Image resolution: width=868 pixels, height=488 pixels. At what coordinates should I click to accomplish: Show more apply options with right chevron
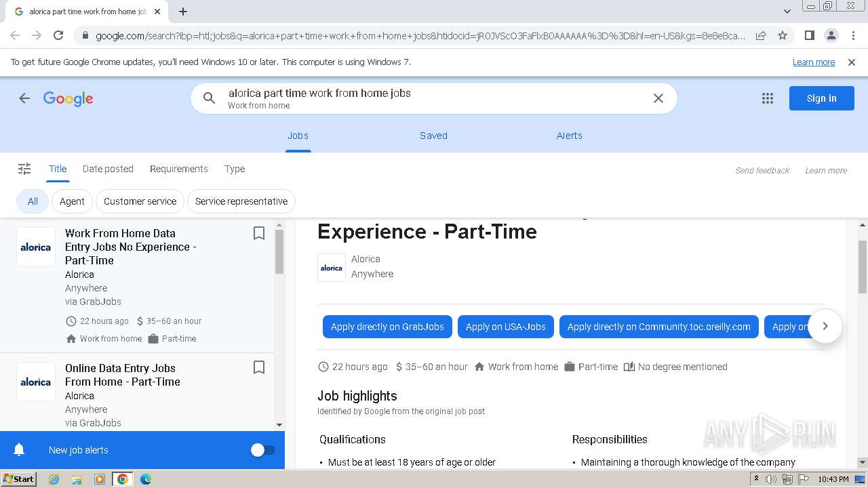825,326
